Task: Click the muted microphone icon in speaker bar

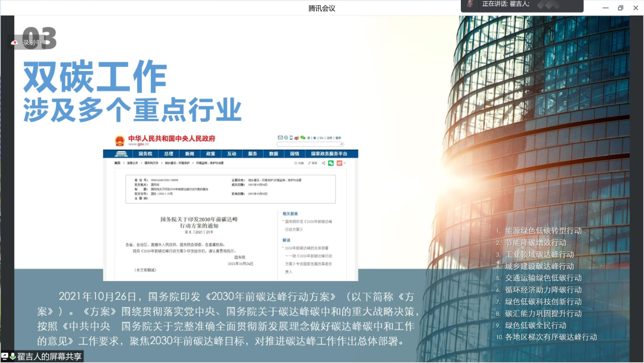Action: (470, 4)
